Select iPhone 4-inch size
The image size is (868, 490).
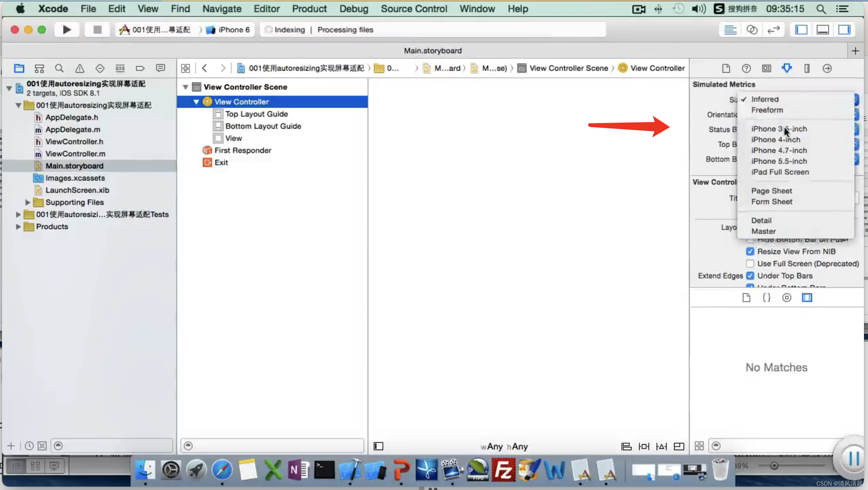776,140
